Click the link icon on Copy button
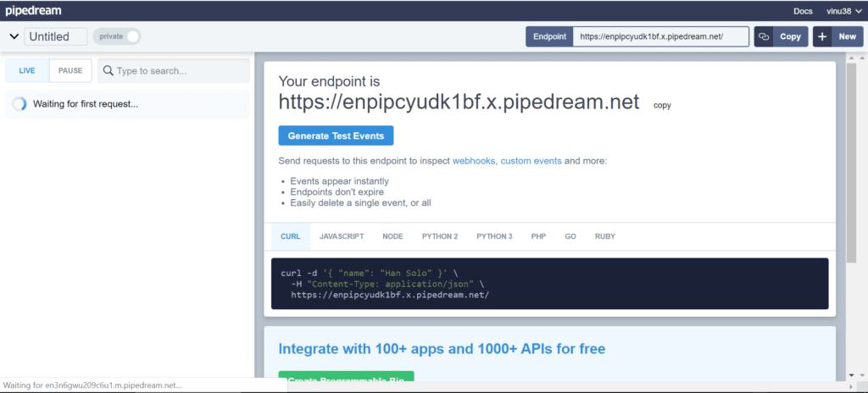This screenshot has width=868, height=393. point(764,36)
